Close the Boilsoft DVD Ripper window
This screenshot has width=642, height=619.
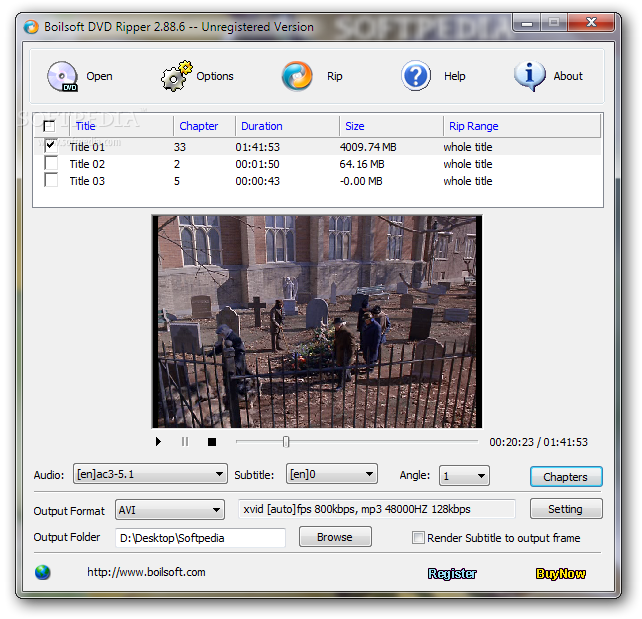tap(591, 23)
